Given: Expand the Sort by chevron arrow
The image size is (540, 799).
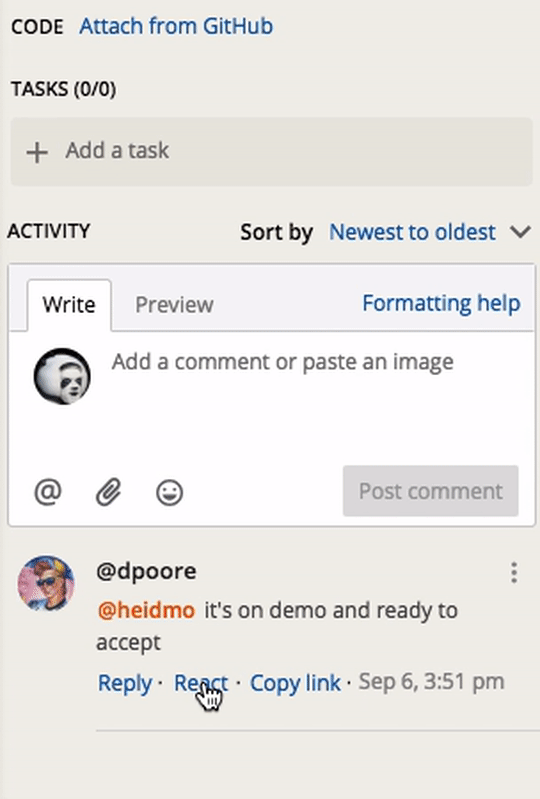Looking at the screenshot, I should (x=521, y=232).
